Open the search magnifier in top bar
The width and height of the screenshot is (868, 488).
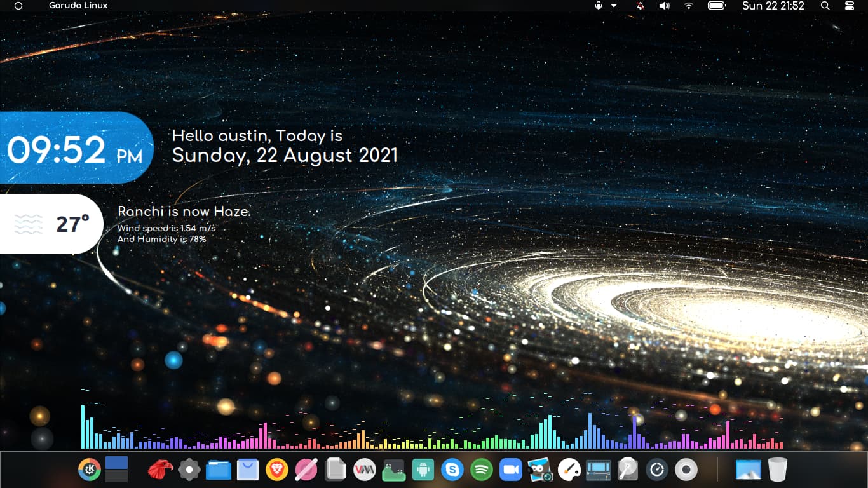pos(825,6)
